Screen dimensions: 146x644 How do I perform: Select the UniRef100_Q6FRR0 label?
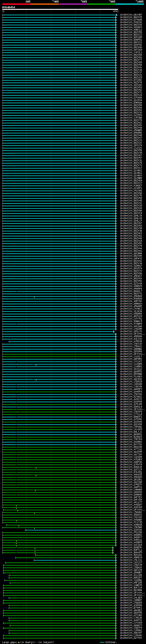[x=131, y=359]
